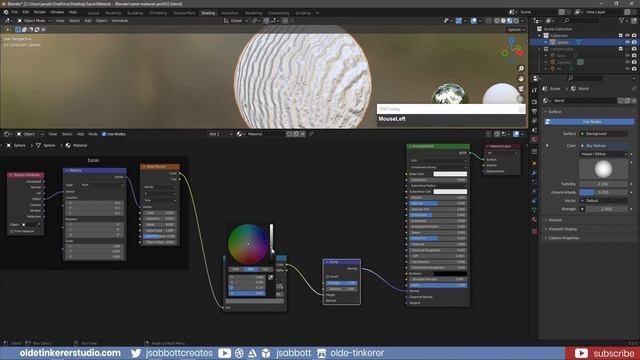
Task: Click the viewport zoom magnifier gizmo
Action: pyautogui.click(x=521, y=69)
